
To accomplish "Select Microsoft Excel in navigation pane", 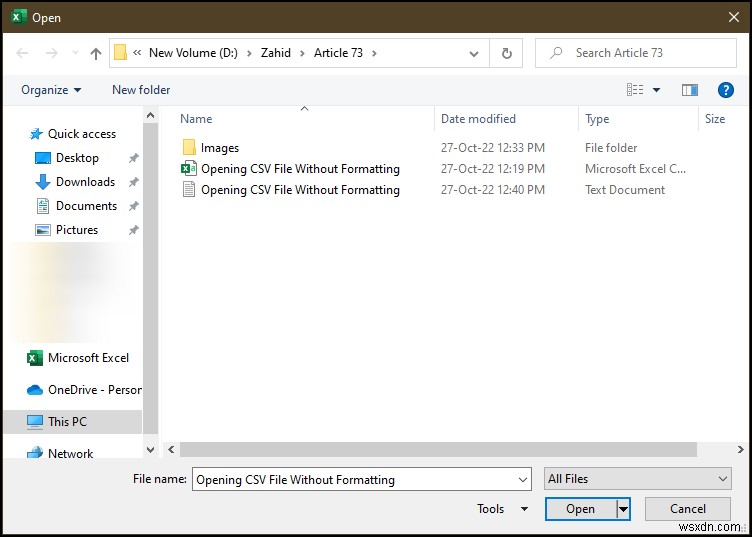I will 88,358.
